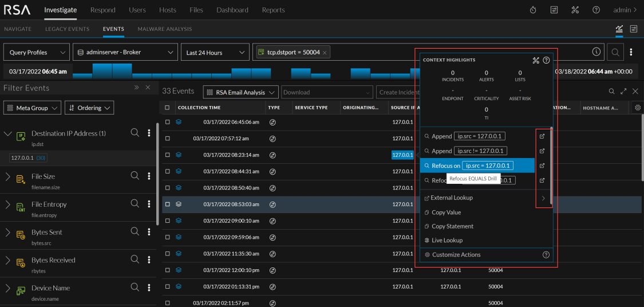
Task: Open the Query Profiles dropdown
Action: [36, 52]
